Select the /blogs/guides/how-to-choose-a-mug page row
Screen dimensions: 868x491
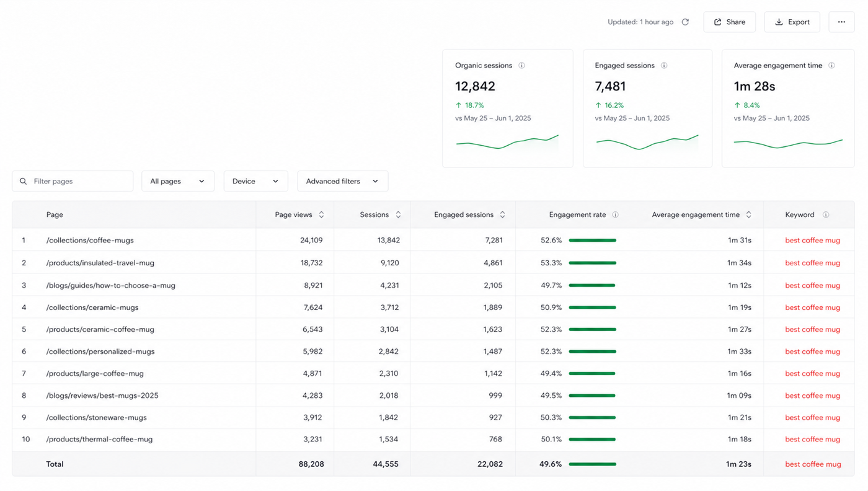(x=433, y=285)
